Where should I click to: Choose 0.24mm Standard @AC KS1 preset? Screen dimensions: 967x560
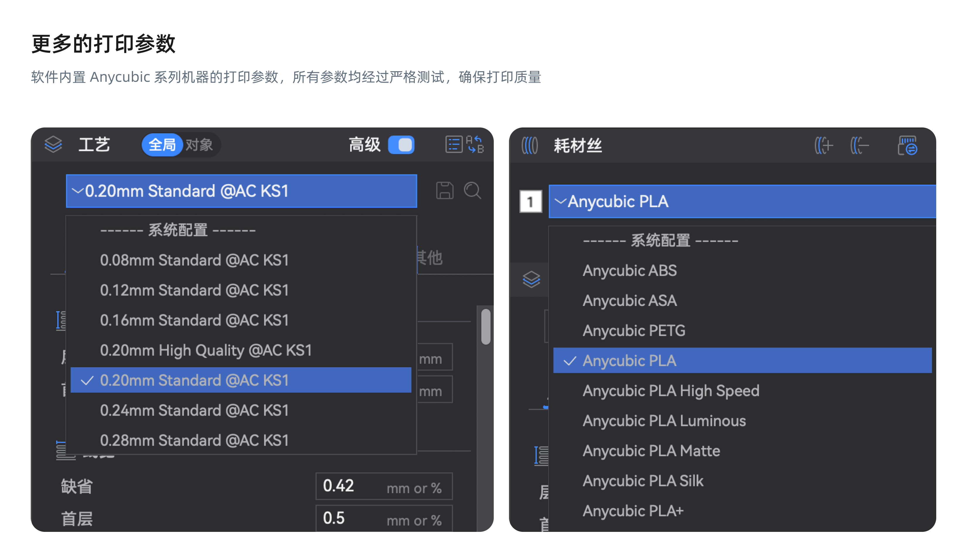(241, 410)
